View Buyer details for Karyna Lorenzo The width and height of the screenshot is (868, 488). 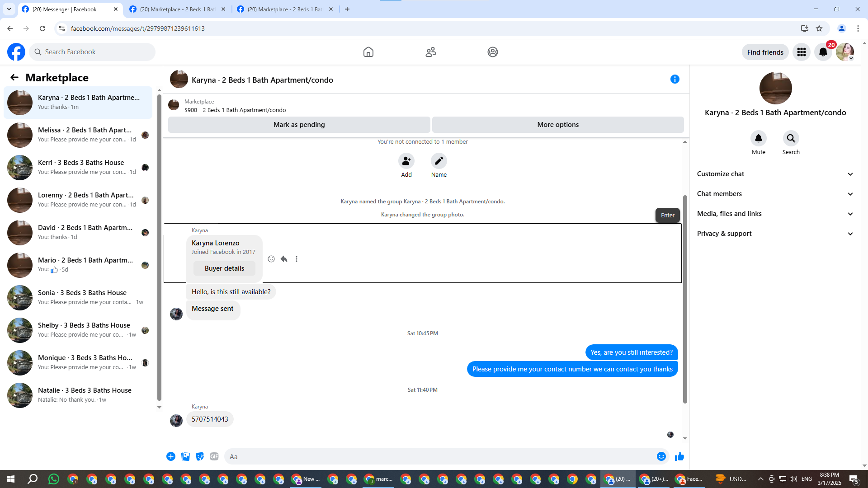pyautogui.click(x=224, y=268)
